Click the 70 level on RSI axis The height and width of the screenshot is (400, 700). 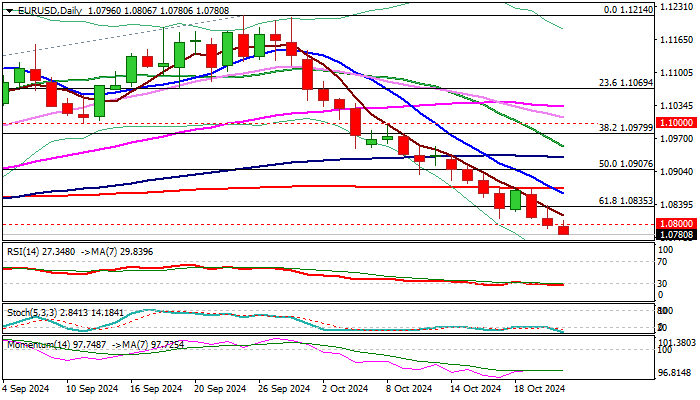tap(662, 262)
